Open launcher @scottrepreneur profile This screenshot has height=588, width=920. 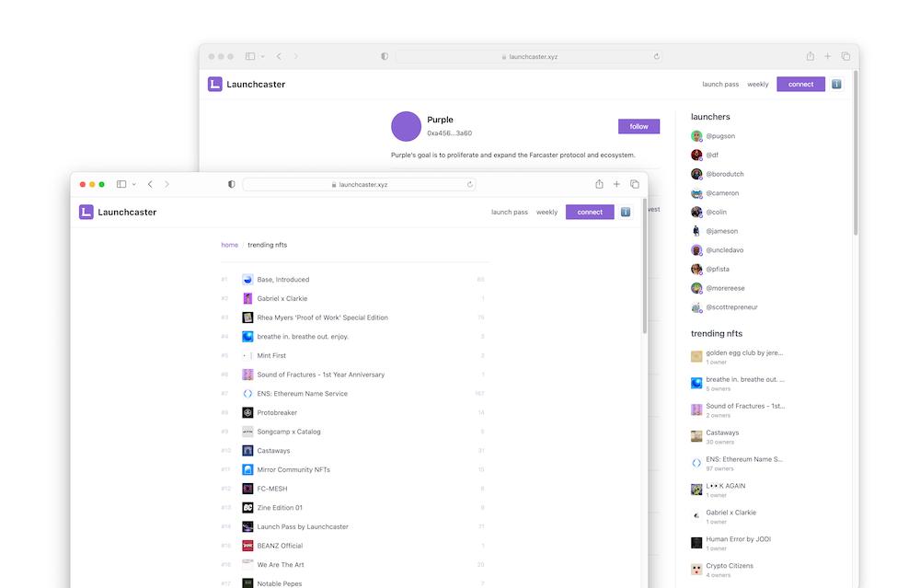tap(724, 307)
